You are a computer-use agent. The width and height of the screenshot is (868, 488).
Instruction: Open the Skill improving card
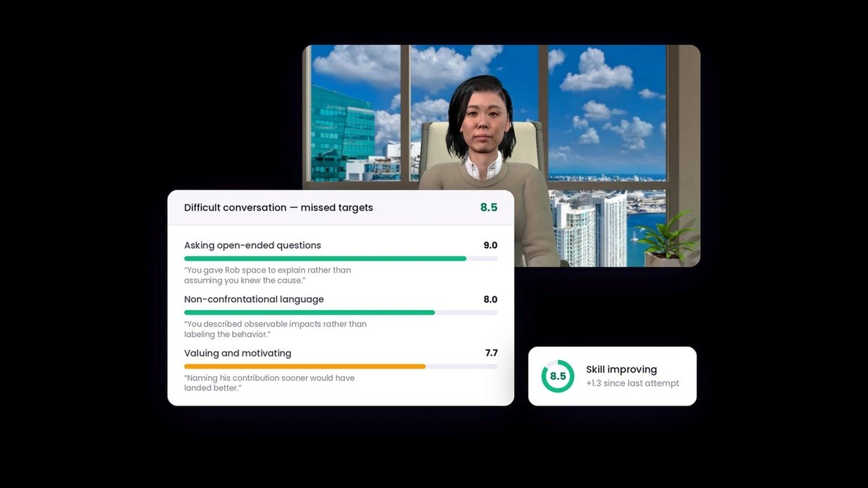click(x=612, y=376)
